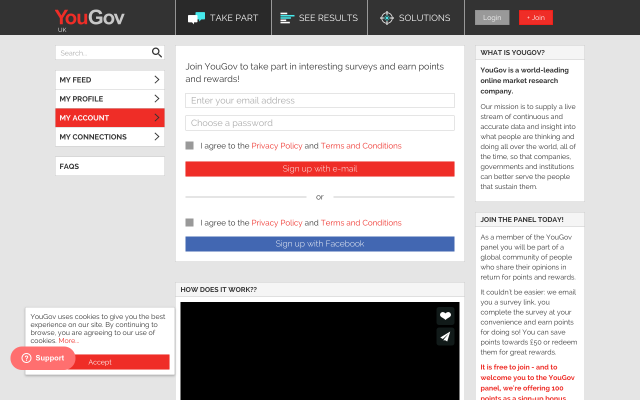640x400 pixels.
Task: Open Terms and Conditions link above Facebook button
Action: (x=361, y=222)
